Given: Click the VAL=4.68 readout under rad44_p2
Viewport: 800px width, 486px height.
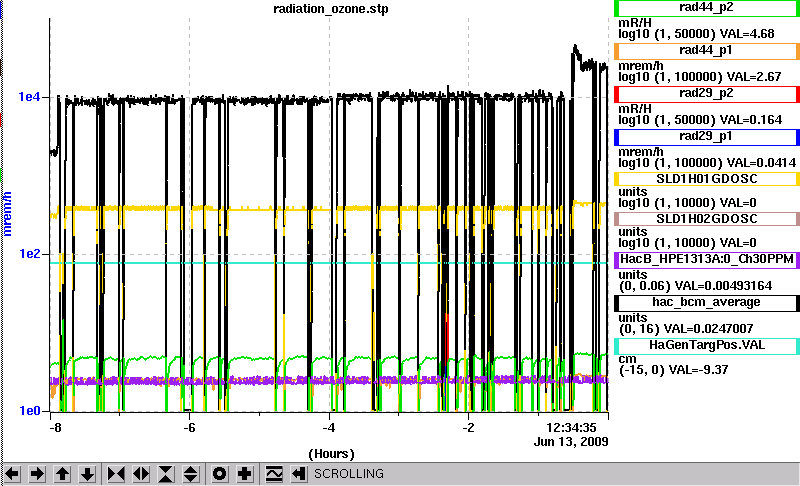Looking at the screenshot, I should 747,34.
